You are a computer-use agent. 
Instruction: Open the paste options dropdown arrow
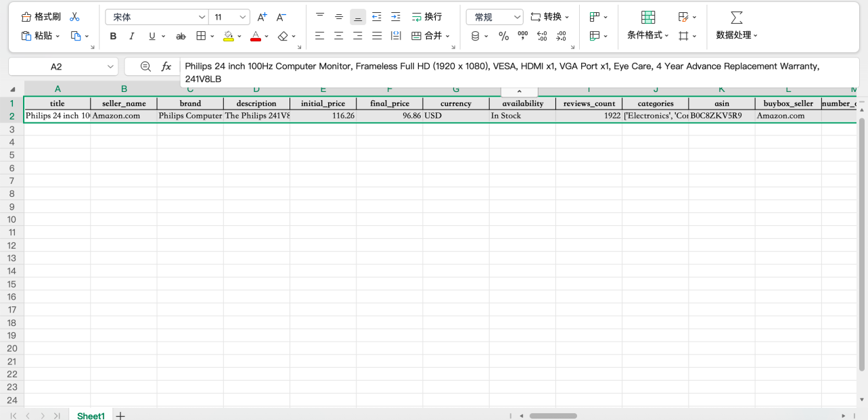pos(58,37)
